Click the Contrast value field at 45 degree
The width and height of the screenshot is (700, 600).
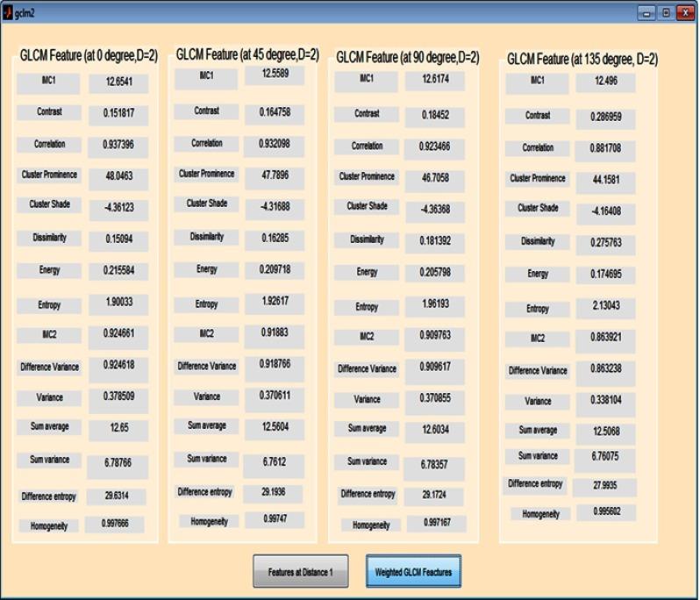[275, 112]
